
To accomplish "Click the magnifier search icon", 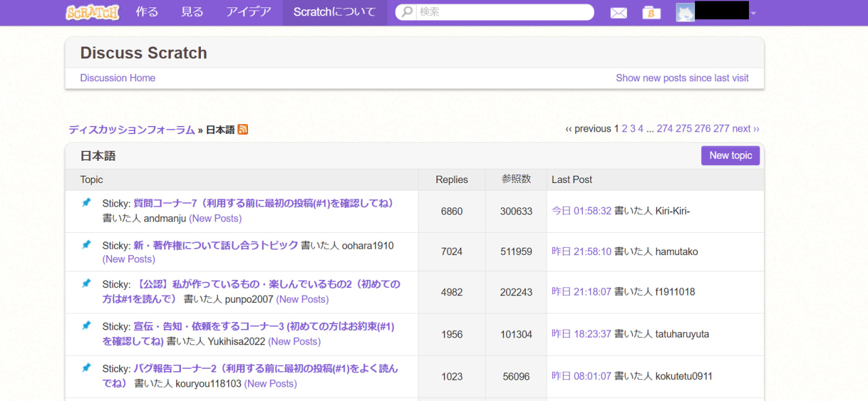I will pos(407,12).
